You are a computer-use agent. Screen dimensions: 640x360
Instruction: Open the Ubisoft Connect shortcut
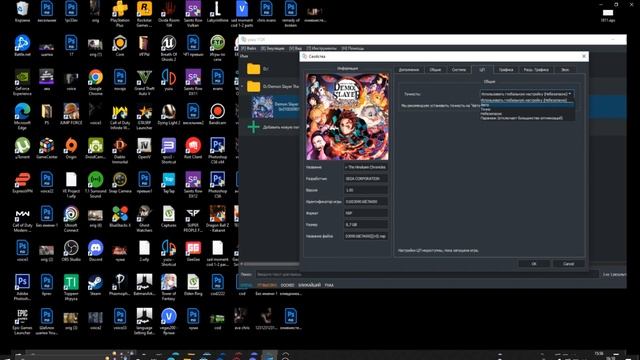pyautogui.click(x=71, y=220)
